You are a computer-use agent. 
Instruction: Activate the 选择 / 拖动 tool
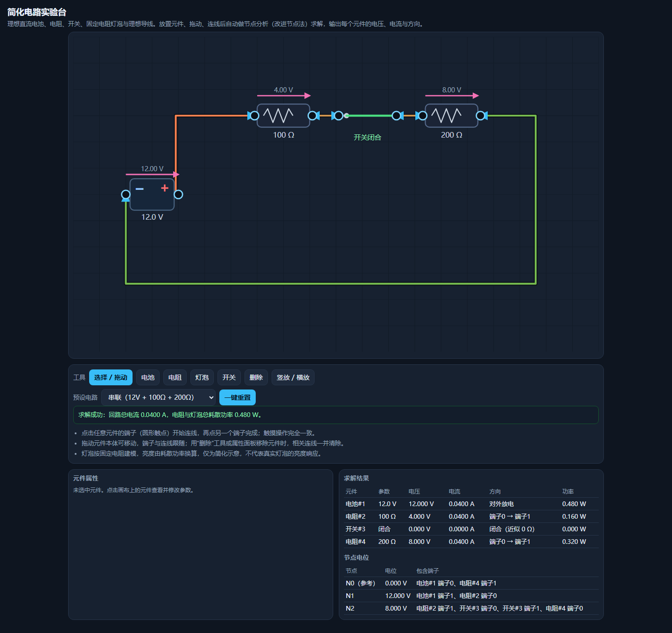(111, 377)
